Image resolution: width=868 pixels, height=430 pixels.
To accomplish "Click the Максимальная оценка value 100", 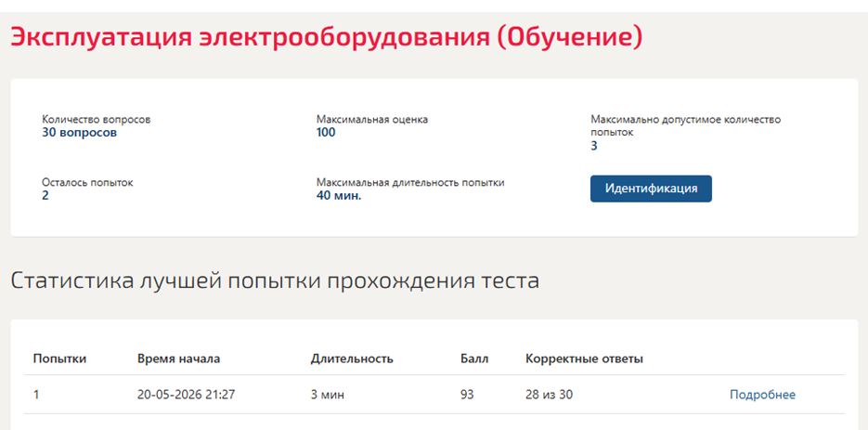I will (x=326, y=133).
